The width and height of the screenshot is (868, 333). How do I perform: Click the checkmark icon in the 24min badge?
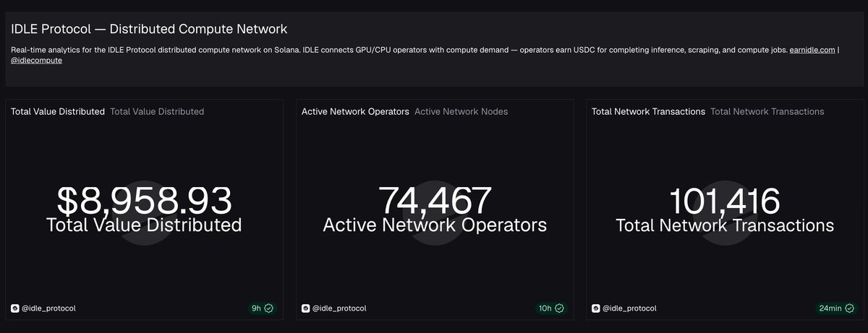(850, 308)
